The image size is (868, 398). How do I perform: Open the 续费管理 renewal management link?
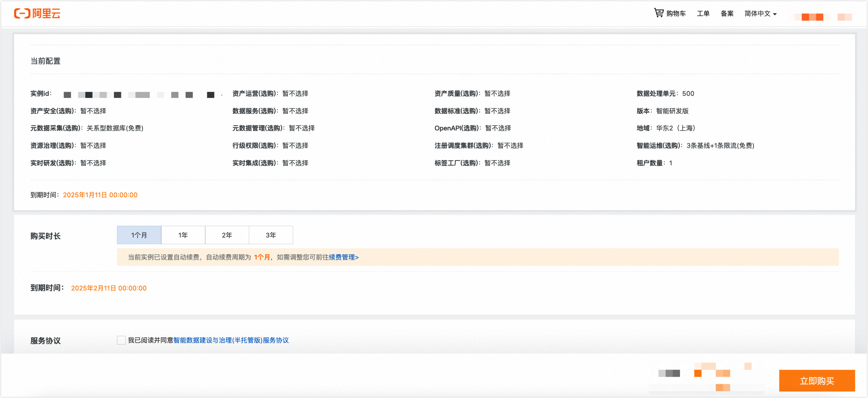coord(343,257)
